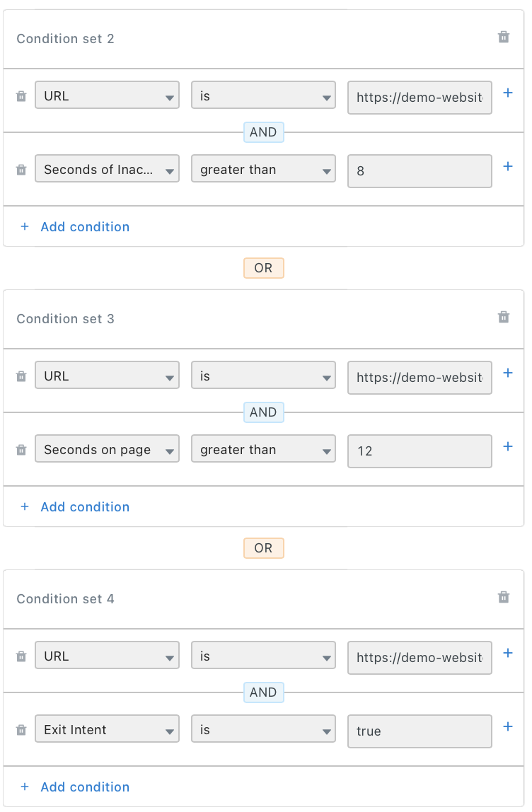Click plus icon beside the value 12
The height and width of the screenshot is (812, 532).
pyautogui.click(x=508, y=446)
